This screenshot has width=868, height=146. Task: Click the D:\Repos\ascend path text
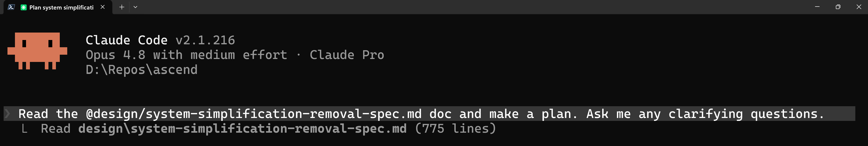[x=141, y=70]
